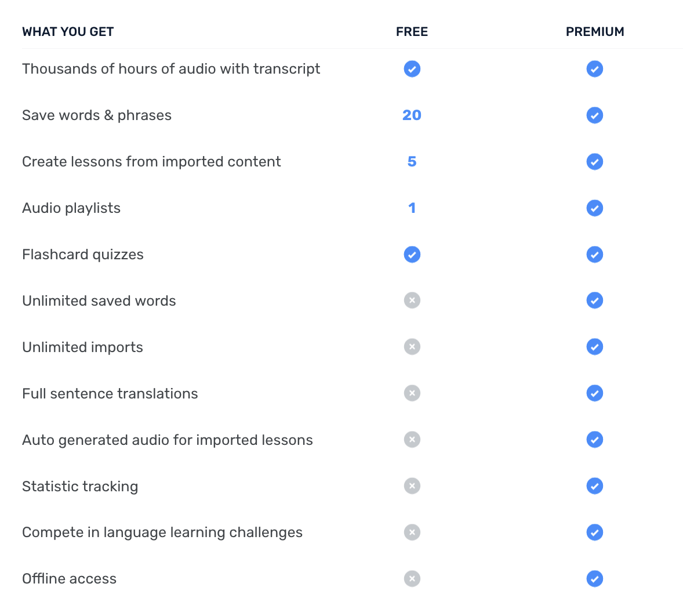683x616 pixels.
Task: Click Free X icon for Auto generated audio
Action: pyautogui.click(x=412, y=440)
